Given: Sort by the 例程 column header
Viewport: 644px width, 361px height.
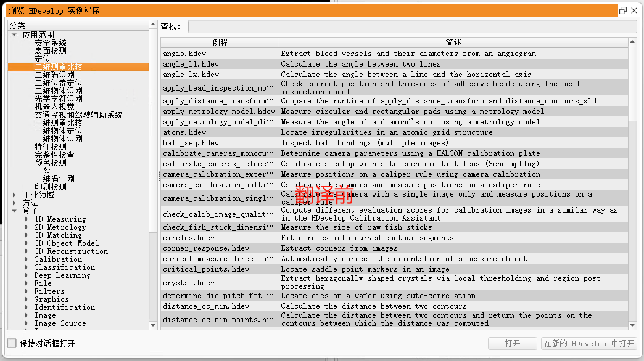Looking at the screenshot, I should [x=220, y=43].
